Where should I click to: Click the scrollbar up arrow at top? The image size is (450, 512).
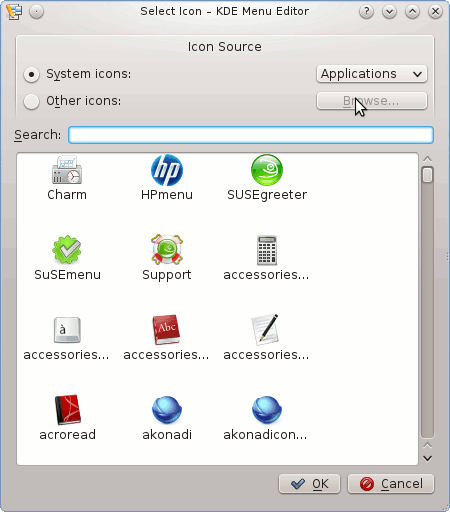(x=427, y=159)
